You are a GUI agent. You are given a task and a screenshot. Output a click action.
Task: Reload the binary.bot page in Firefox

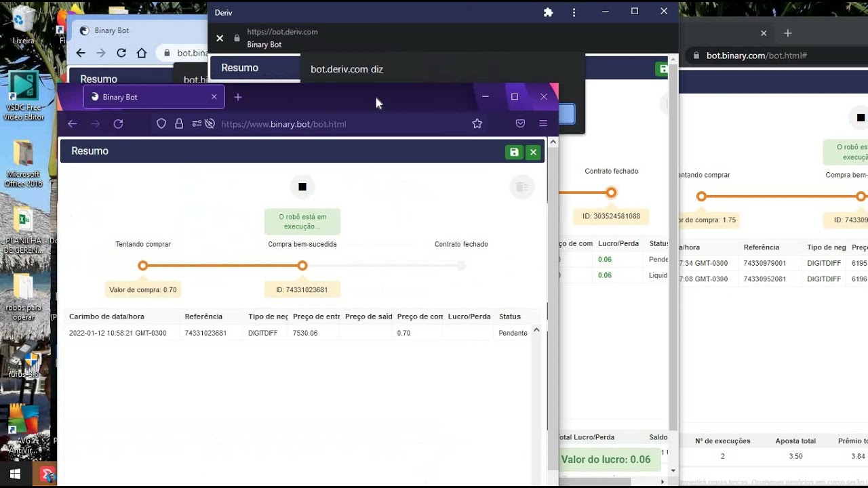pos(118,124)
